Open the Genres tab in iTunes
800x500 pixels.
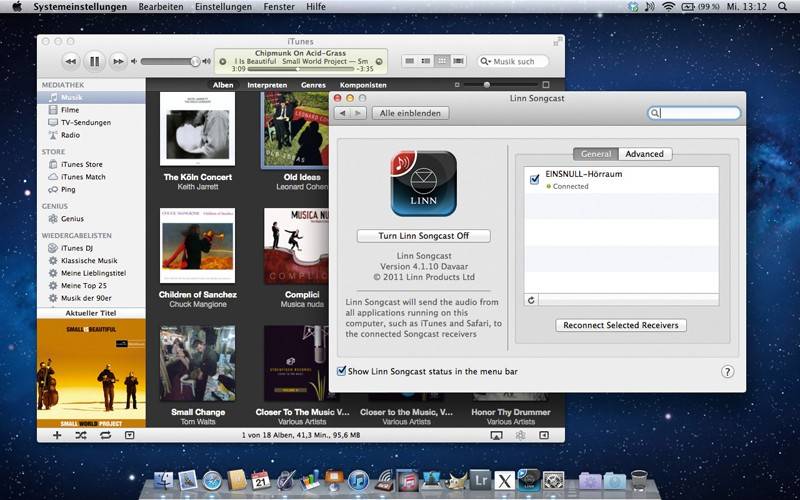pos(313,85)
